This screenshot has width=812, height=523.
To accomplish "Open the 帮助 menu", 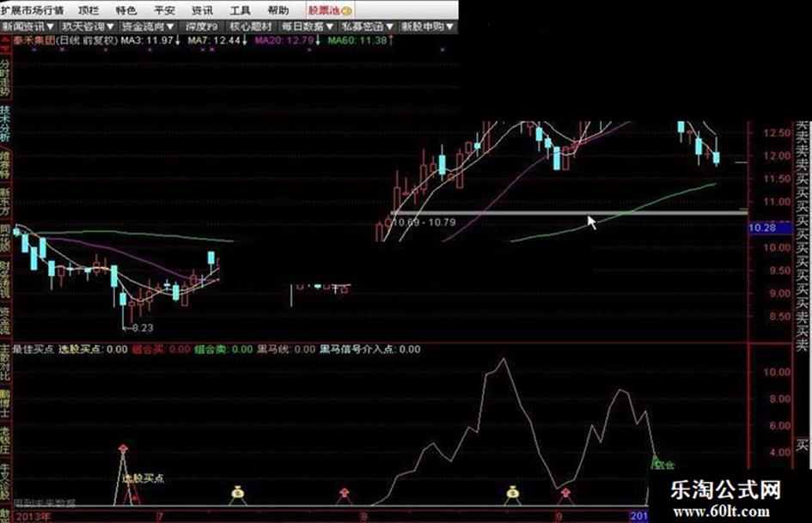I will (278, 9).
